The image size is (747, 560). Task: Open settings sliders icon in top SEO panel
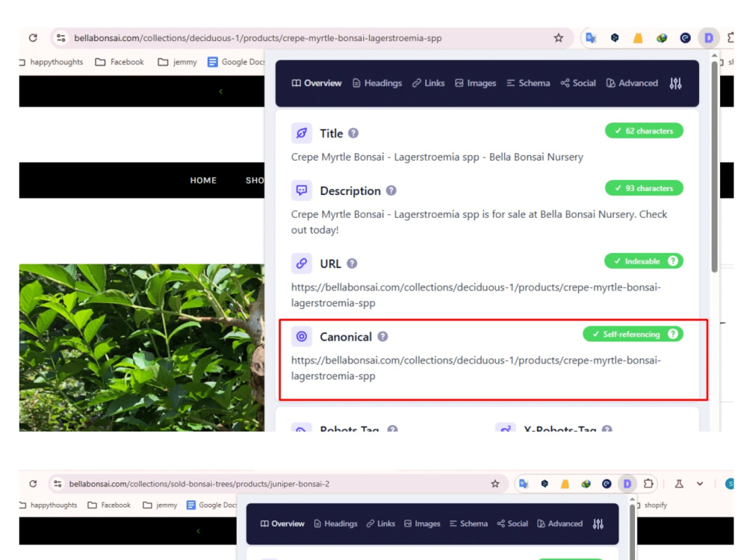click(x=675, y=84)
